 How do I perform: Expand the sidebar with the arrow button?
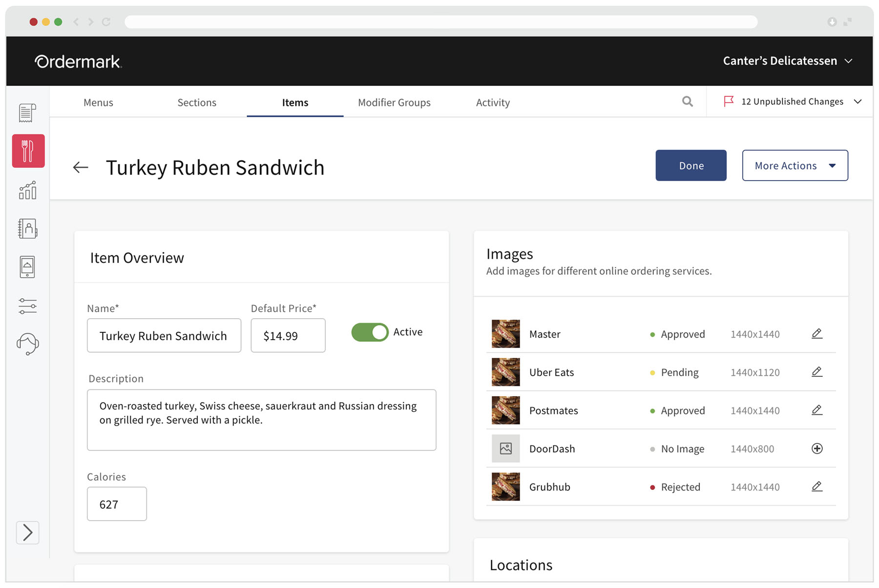27,532
